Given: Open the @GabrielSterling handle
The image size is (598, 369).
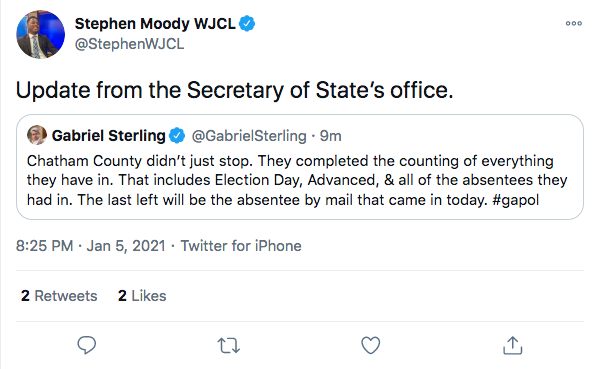Looking at the screenshot, I should coord(249,136).
